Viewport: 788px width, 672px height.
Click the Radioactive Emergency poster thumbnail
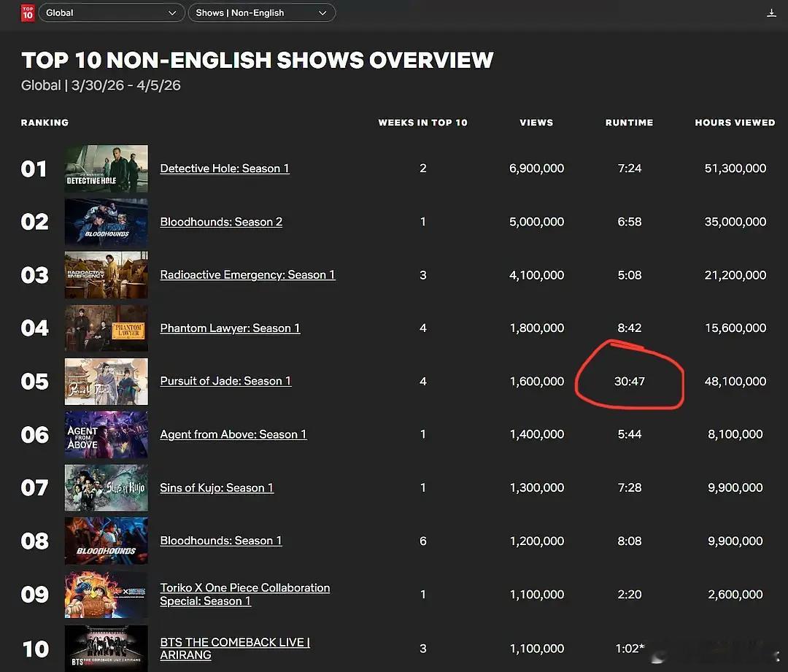(106, 275)
